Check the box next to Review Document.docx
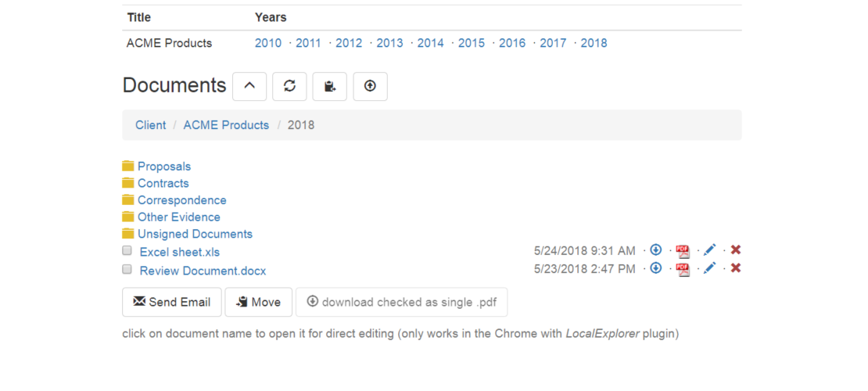 [127, 270]
